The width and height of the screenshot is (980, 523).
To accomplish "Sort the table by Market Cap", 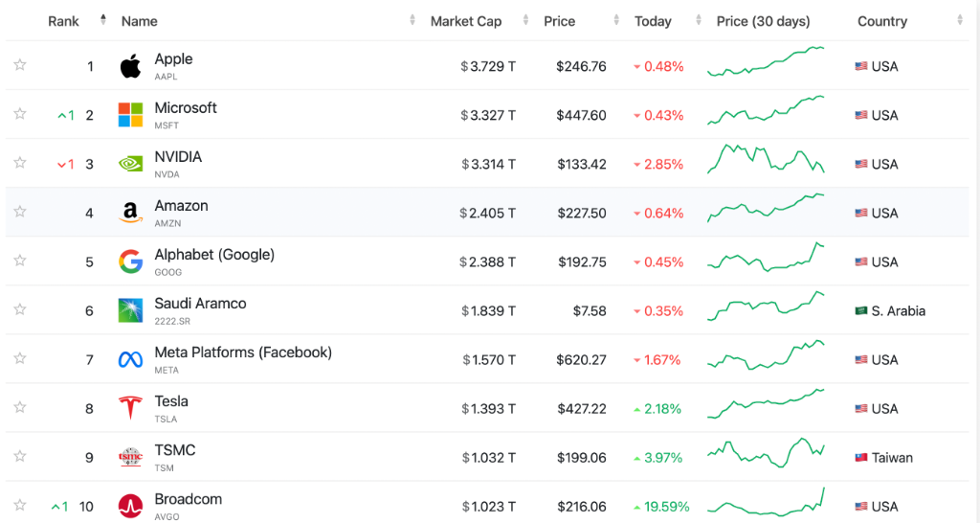I will [465, 21].
